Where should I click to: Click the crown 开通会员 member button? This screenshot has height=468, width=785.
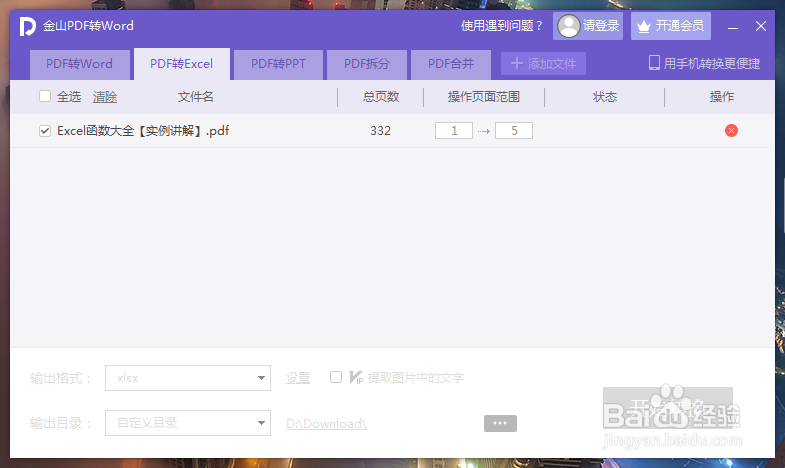[x=671, y=26]
